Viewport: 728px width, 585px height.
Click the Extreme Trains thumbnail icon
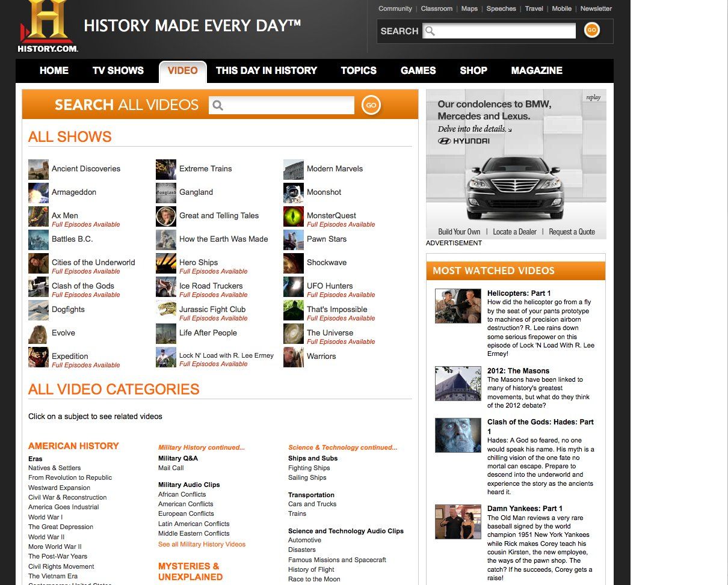[166, 170]
